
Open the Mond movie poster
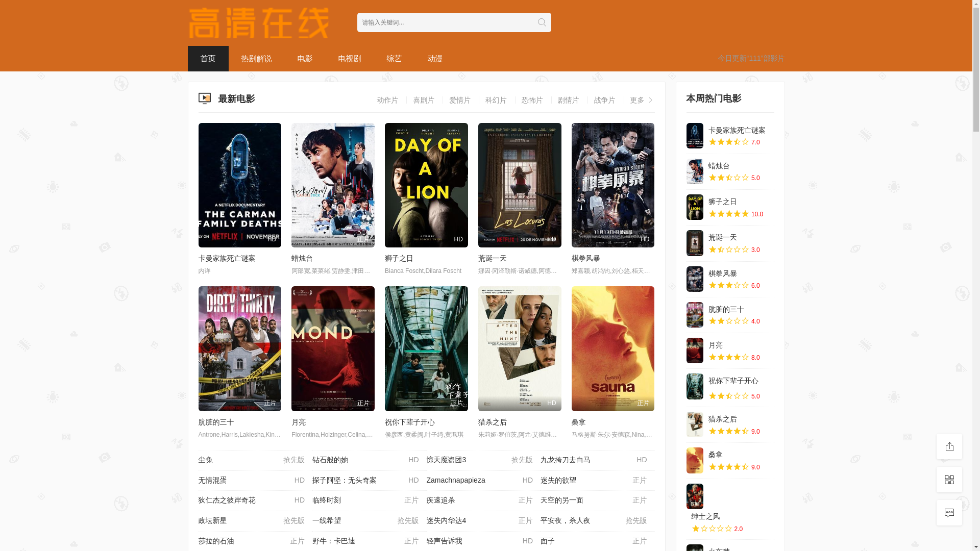click(333, 348)
